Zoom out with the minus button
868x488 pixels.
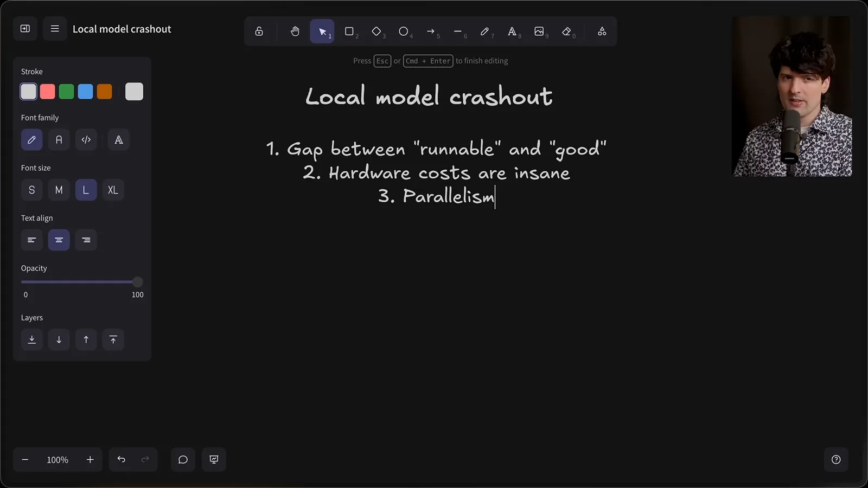click(25, 460)
